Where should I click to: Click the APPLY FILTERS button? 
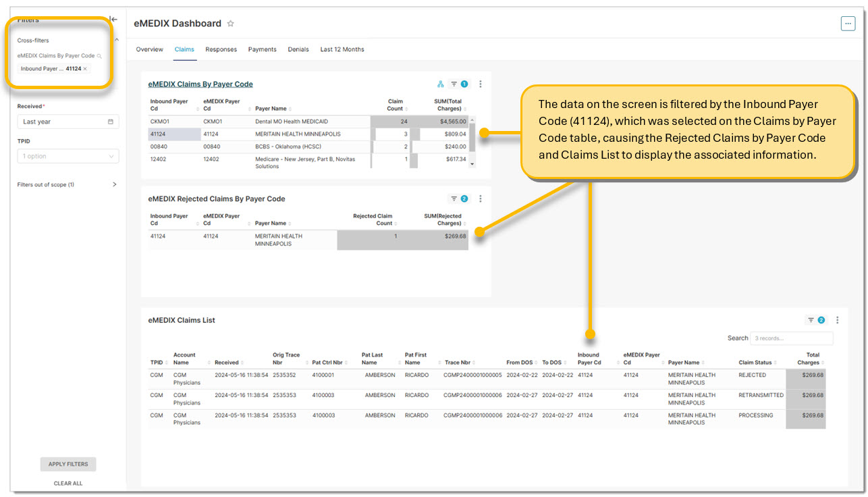click(x=68, y=464)
